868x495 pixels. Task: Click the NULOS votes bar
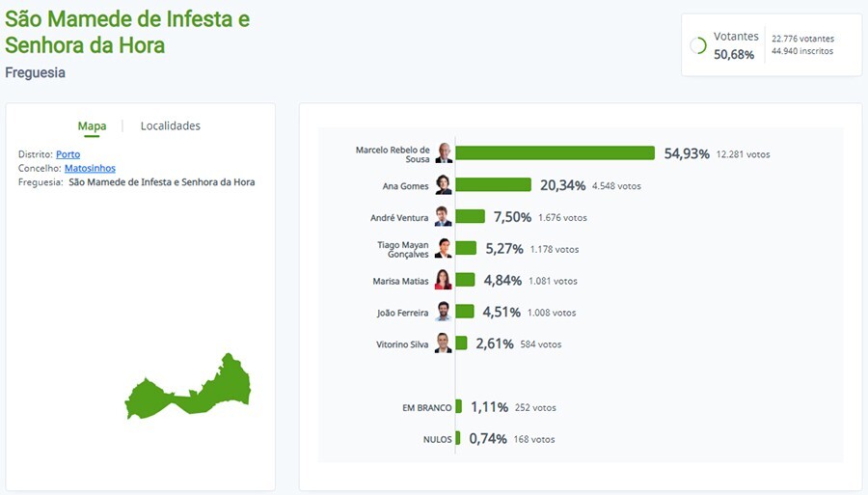click(458, 439)
